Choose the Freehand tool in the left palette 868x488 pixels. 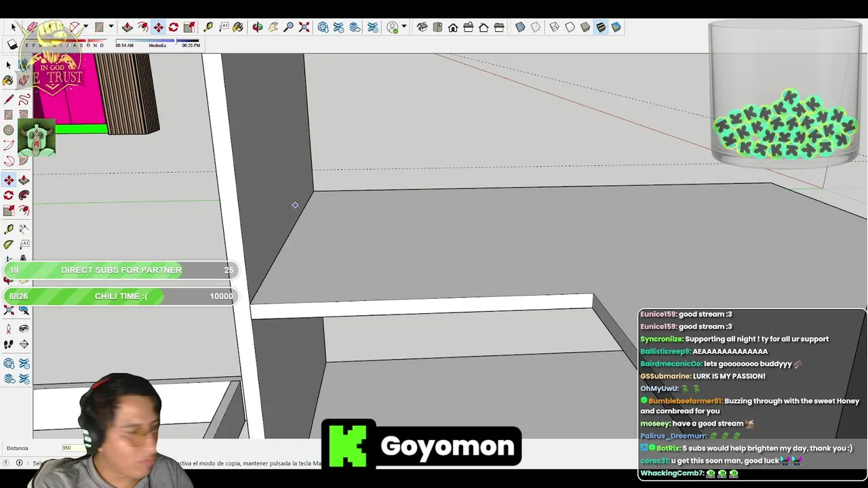[24, 100]
